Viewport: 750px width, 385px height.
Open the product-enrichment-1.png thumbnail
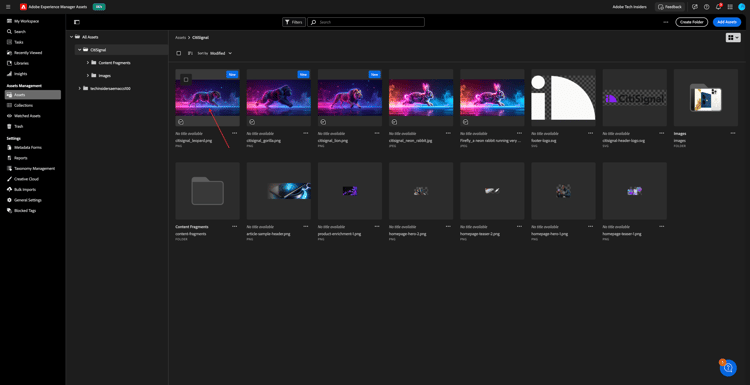(x=350, y=191)
